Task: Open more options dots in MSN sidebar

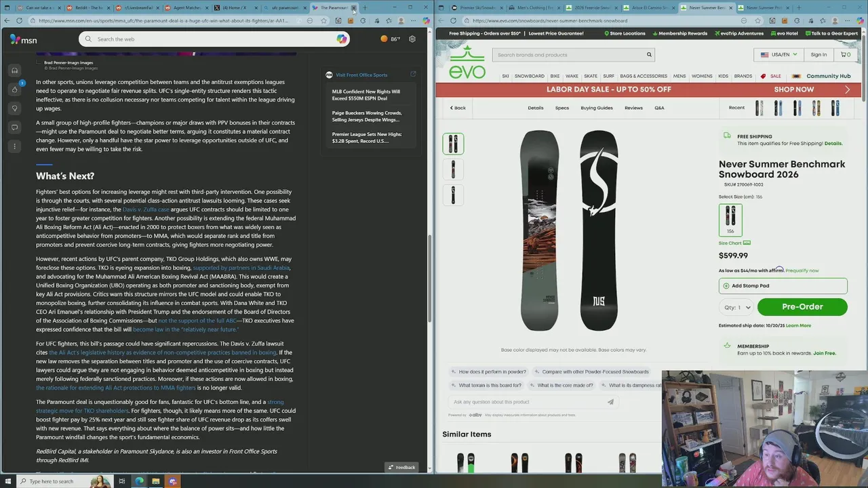Action: 14,146
